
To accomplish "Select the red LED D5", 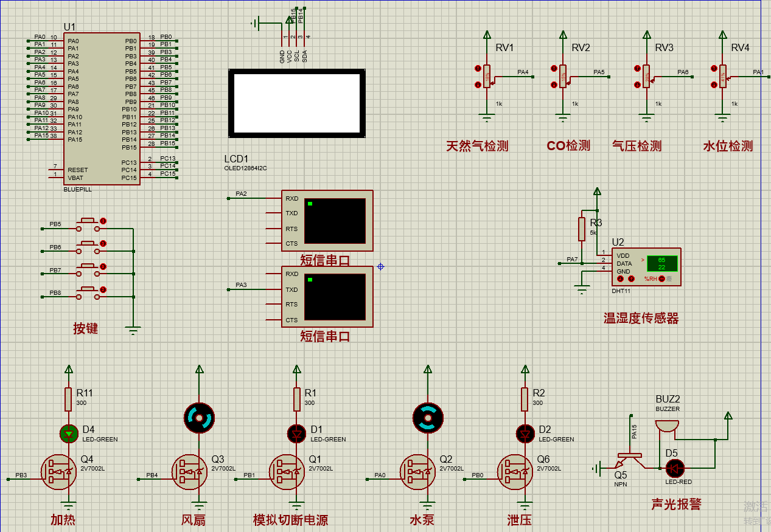I will tap(674, 468).
